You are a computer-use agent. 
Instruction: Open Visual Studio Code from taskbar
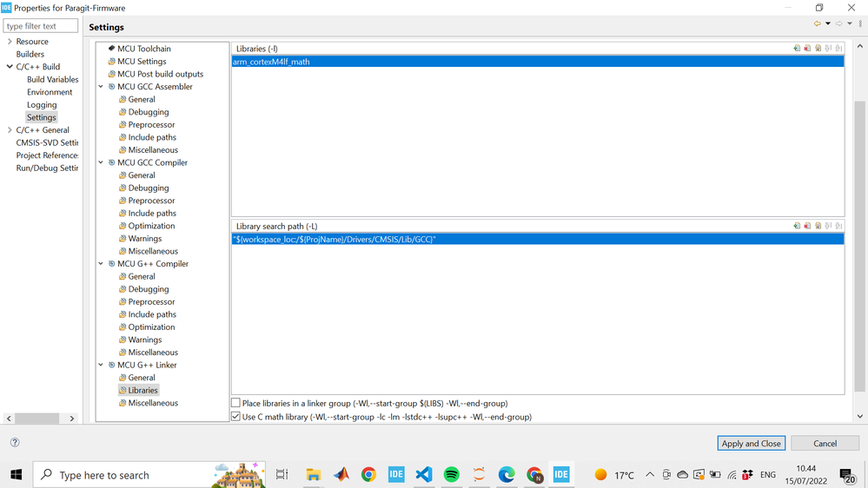[x=424, y=474]
